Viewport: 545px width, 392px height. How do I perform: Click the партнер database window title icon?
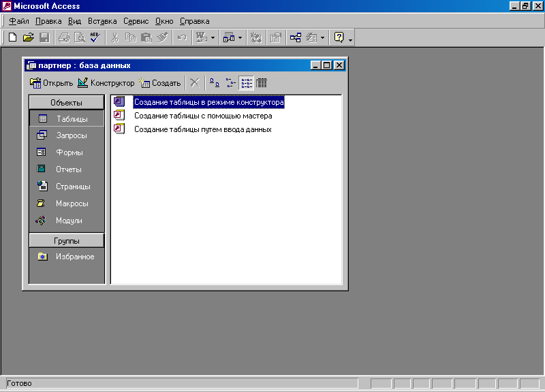pos(31,65)
